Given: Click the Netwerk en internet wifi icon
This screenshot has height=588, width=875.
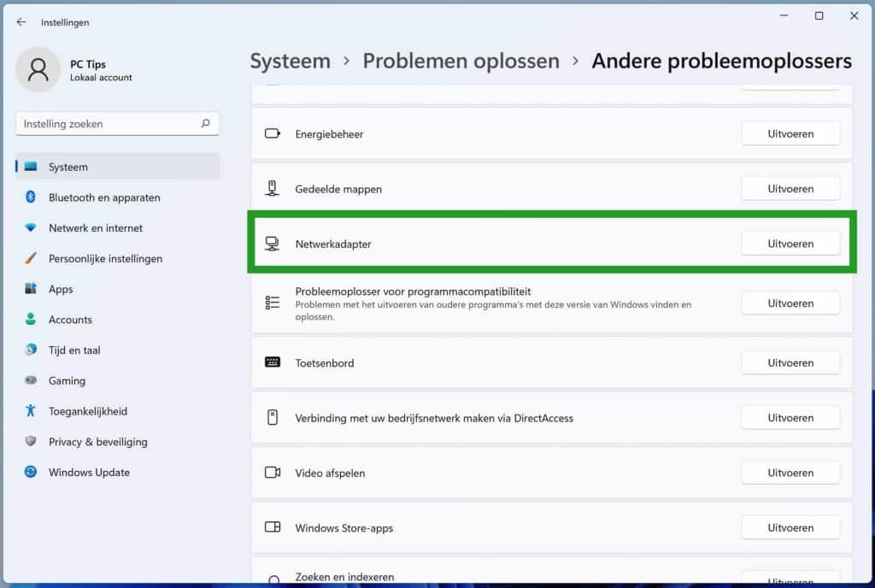Looking at the screenshot, I should 31,227.
